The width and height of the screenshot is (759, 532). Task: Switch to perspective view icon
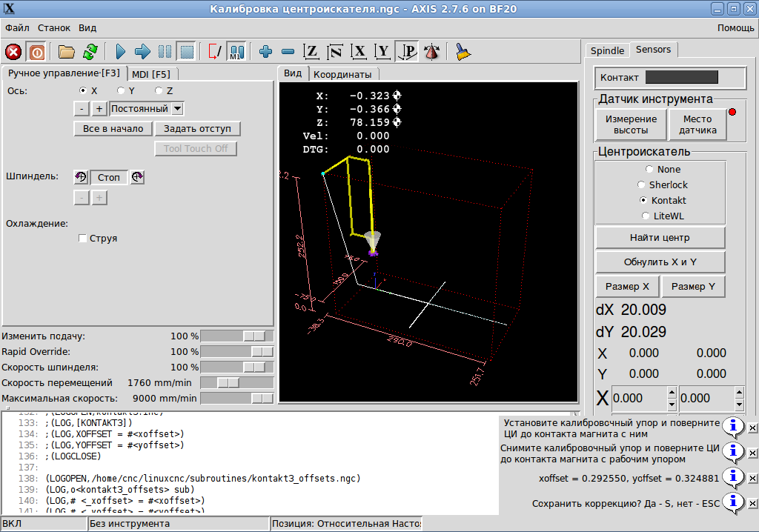point(407,52)
